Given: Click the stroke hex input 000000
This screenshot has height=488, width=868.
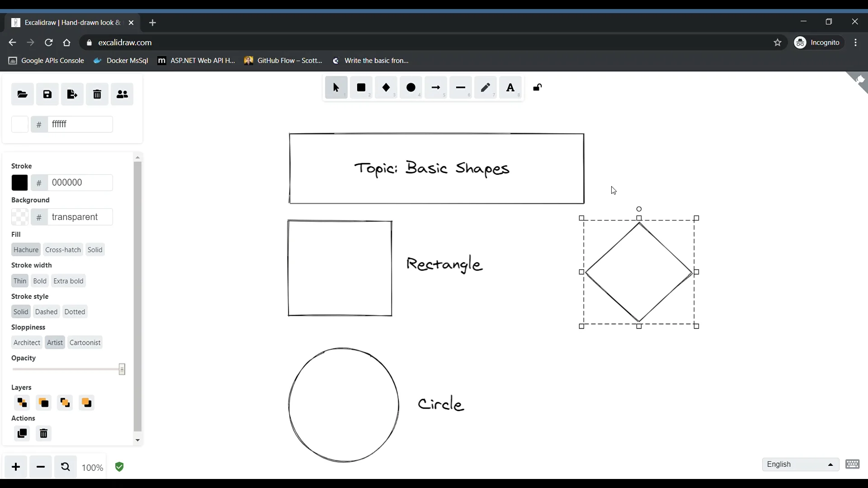Looking at the screenshot, I should [72, 183].
